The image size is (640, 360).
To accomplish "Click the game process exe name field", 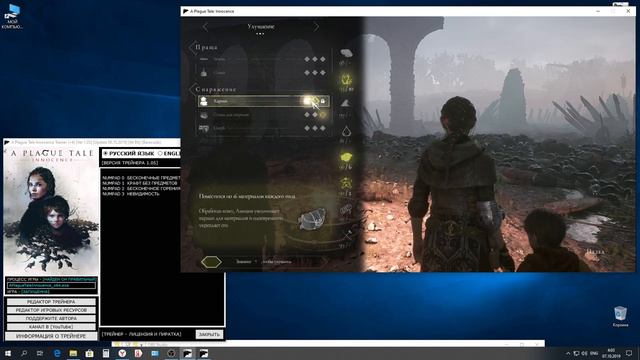I will click(x=51, y=285).
